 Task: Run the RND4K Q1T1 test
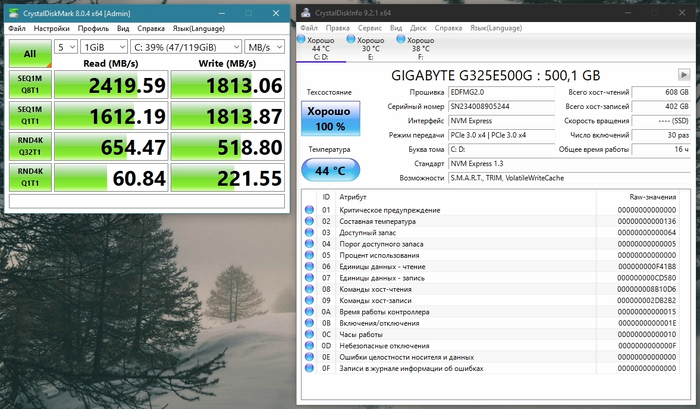click(x=30, y=177)
